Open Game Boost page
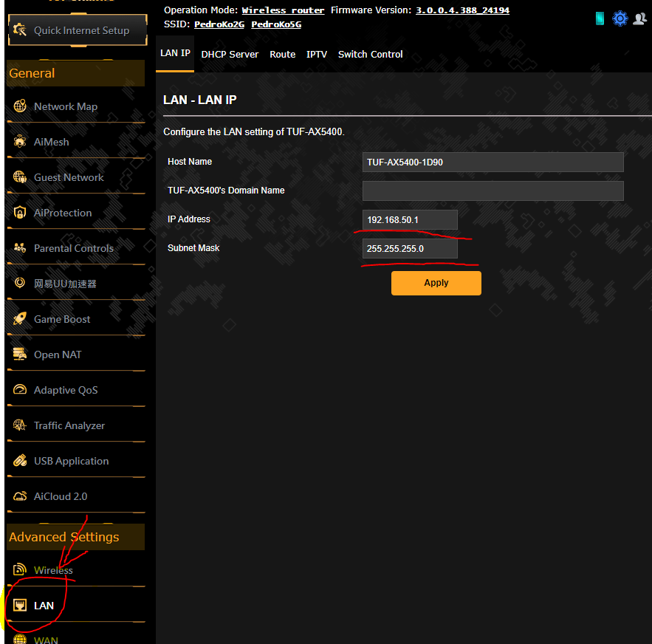This screenshot has height=644, width=652. (76, 319)
